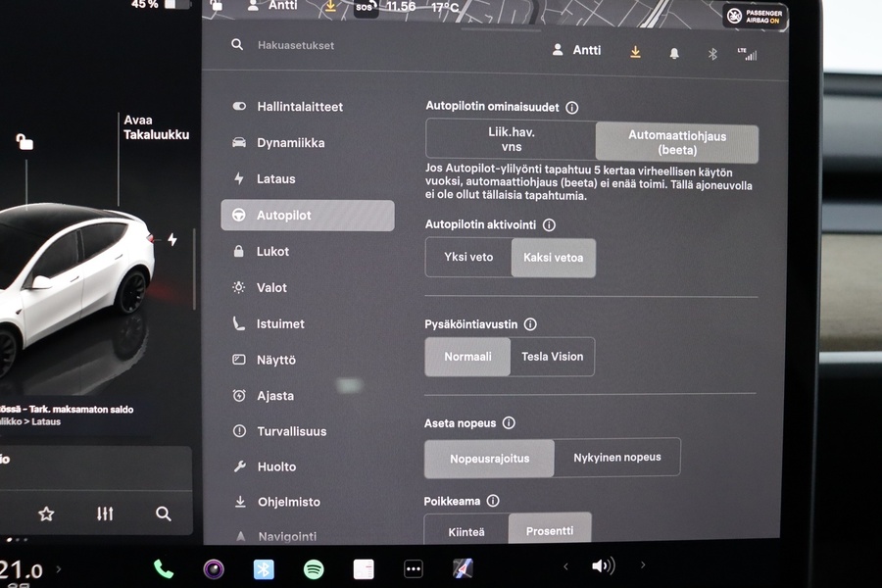Switch Autopilot activation to Yksi veto

(x=468, y=258)
